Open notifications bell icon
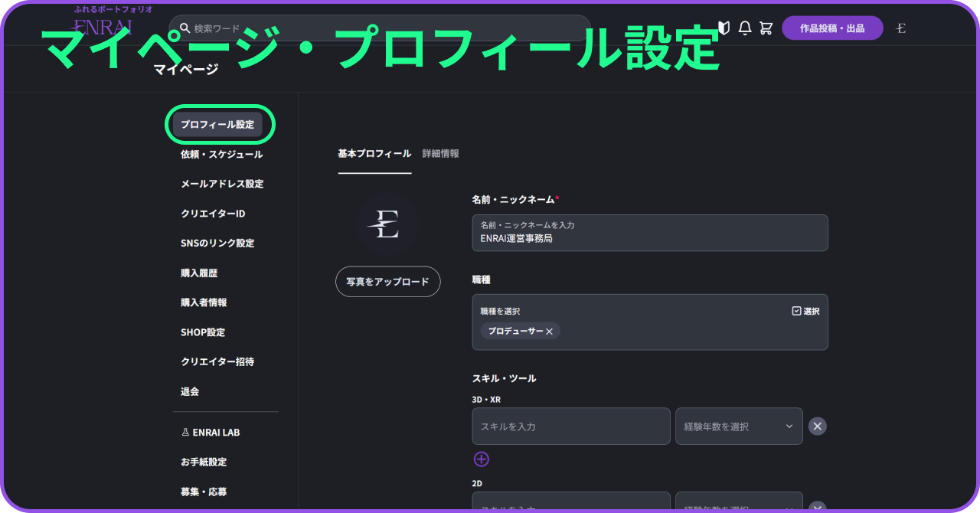The image size is (980, 513). pyautogui.click(x=745, y=28)
